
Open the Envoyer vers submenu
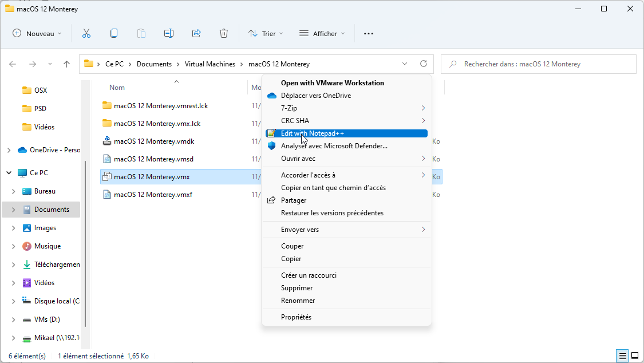tap(347, 230)
